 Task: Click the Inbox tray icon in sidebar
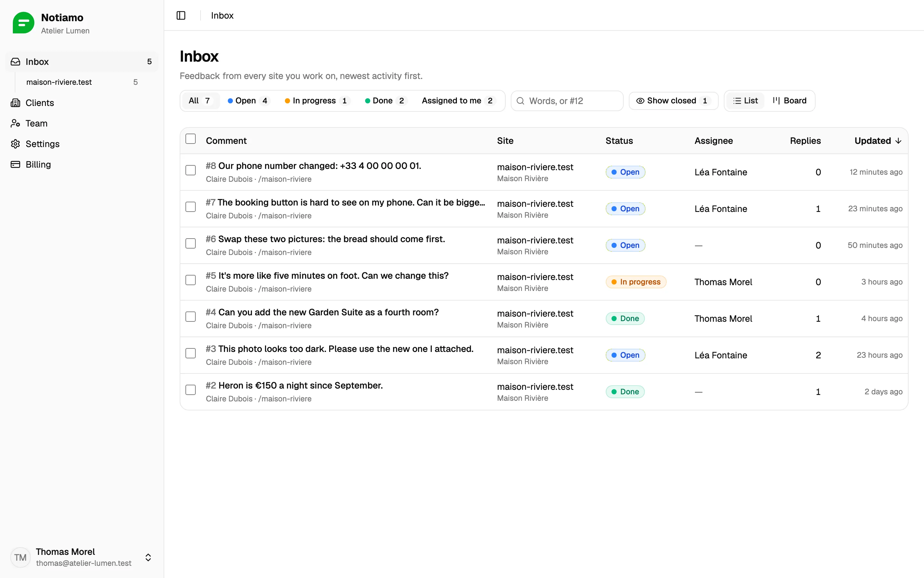click(15, 62)
